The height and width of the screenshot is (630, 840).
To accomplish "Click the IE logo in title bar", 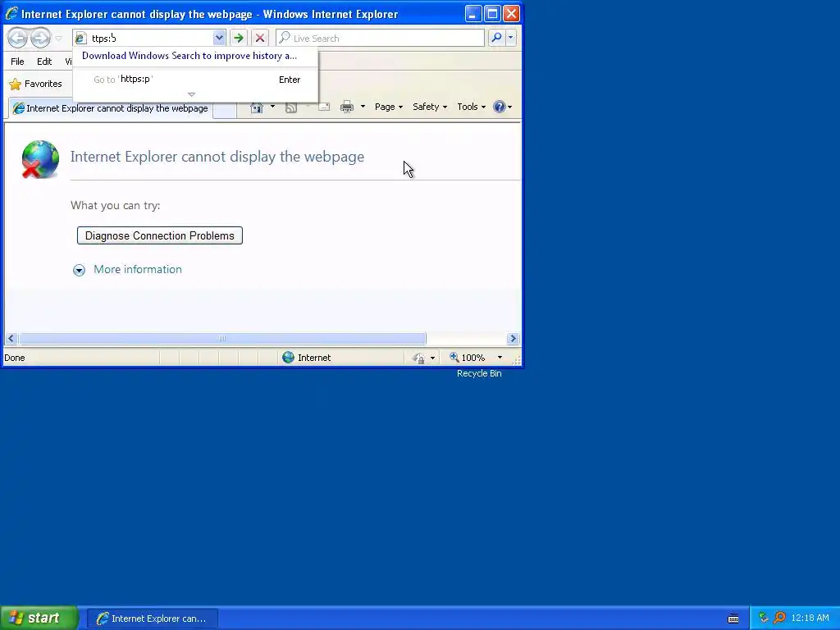I will (11, 13).
